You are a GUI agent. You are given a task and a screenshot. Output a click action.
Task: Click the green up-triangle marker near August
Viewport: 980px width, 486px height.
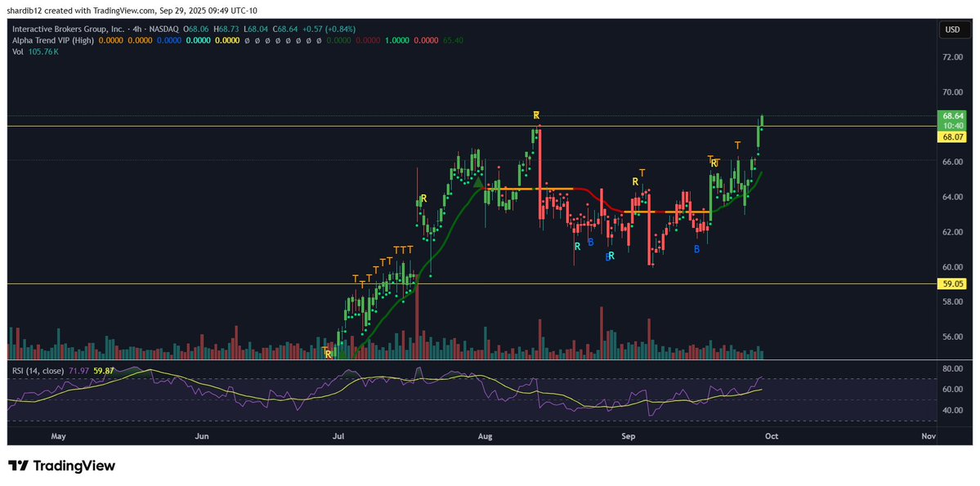click(478, 183)
